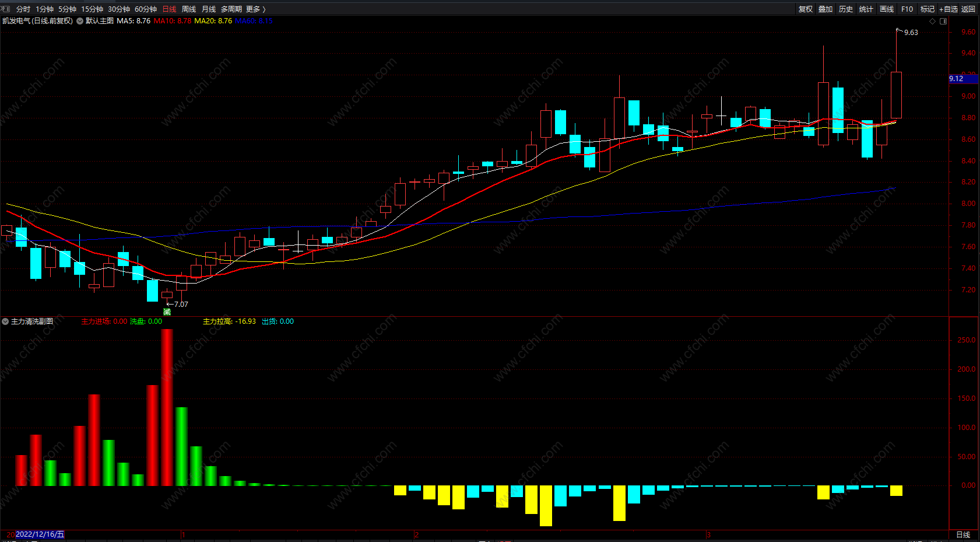This screenshot has height=542, width=980.
Task: Toggle the side panel layout icon
Action: (x=943, y=21)
